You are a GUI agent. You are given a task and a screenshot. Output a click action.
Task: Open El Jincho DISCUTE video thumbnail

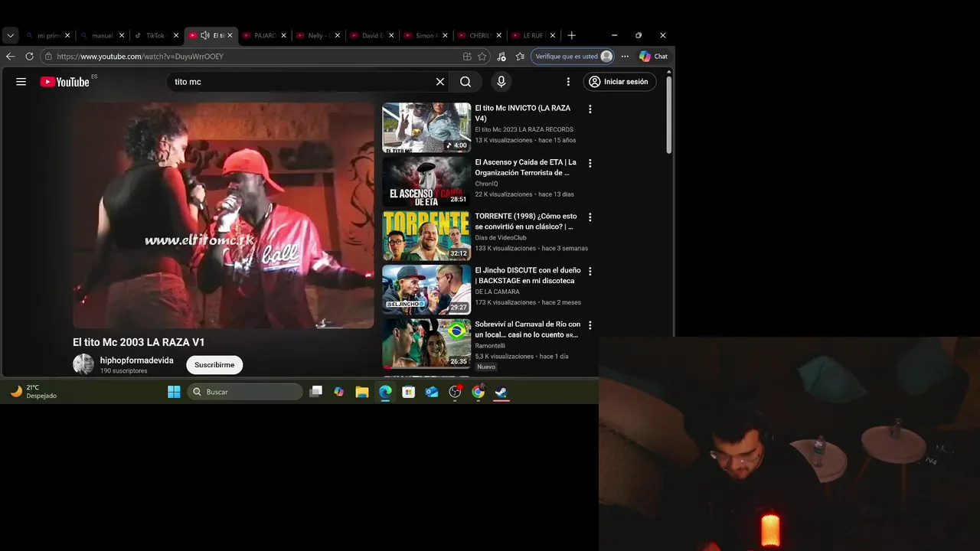click(426, 289)
